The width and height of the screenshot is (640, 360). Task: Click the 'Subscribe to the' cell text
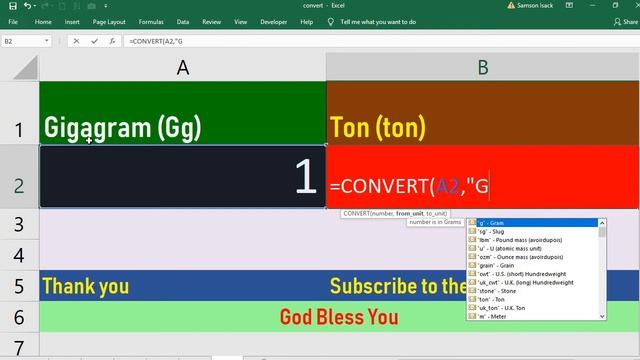click(x=398, y=286)
